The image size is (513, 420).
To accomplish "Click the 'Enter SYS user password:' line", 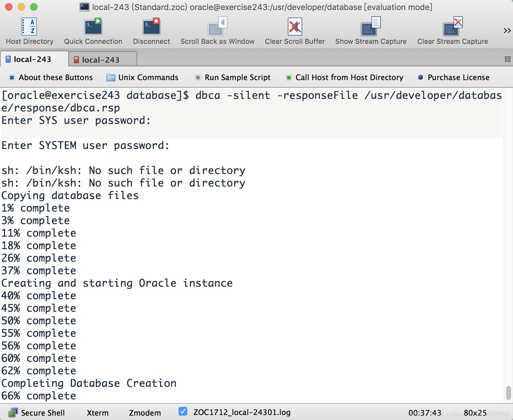I will coord(76,120).
